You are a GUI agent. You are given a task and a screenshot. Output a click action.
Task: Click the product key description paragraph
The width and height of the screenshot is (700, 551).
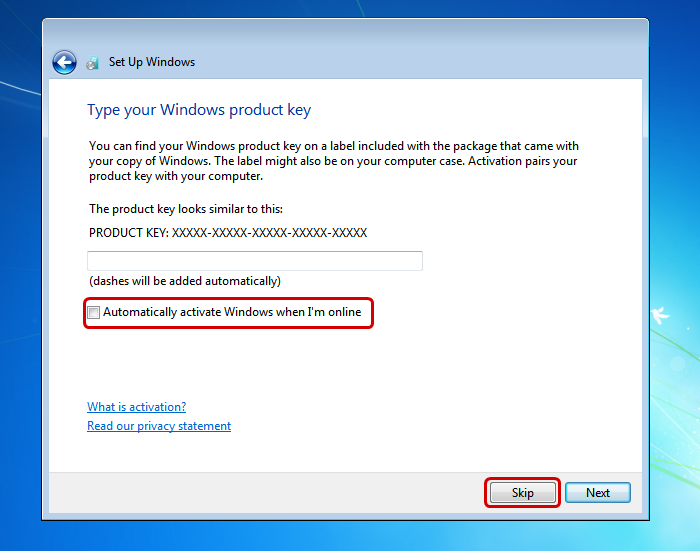333,161
